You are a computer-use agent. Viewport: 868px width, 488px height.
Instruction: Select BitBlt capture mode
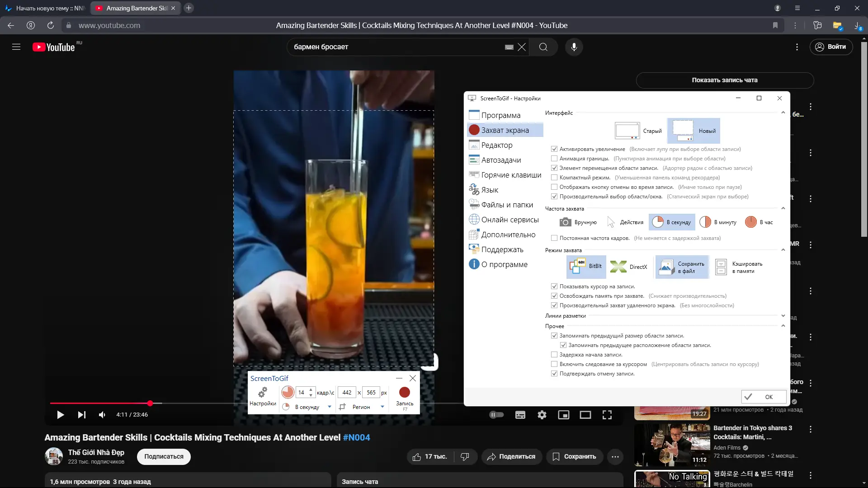pos(586,267)
